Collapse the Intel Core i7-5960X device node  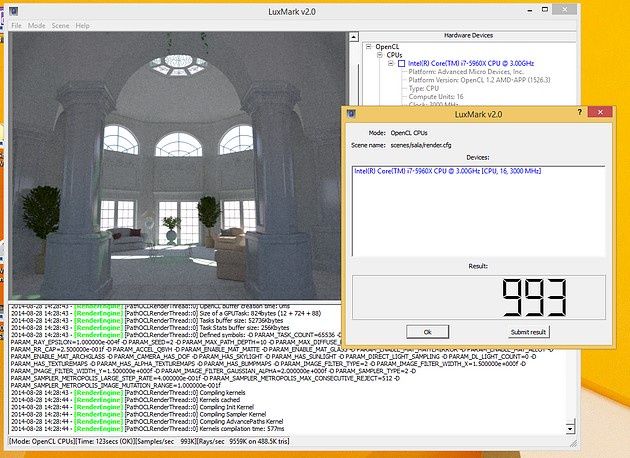(390, 63)
